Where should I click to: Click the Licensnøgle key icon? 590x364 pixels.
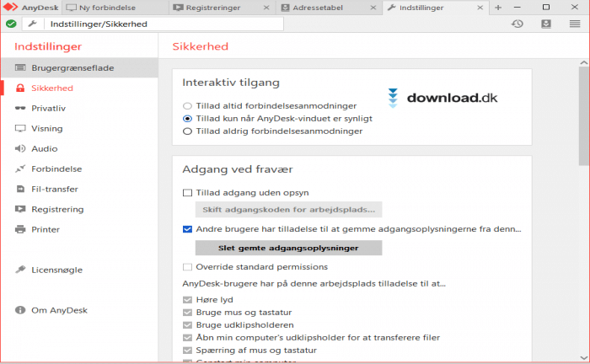pyautogui.click(x=20, y=270)
